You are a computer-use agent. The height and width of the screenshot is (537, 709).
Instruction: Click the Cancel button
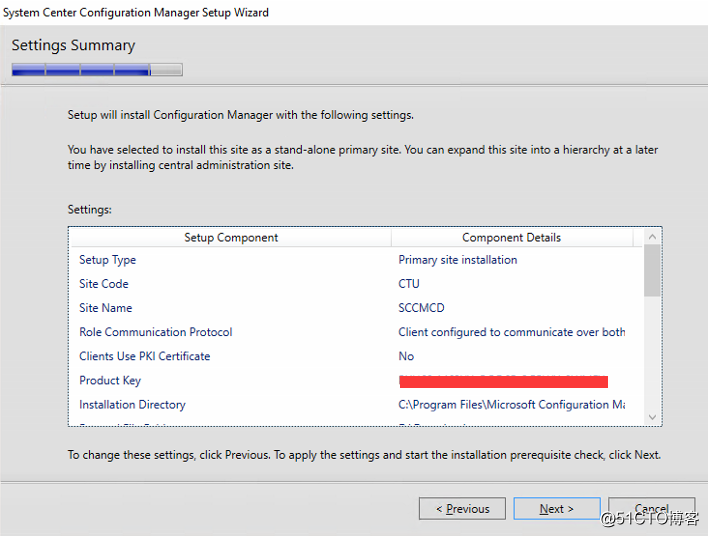(x=651, y=509)
